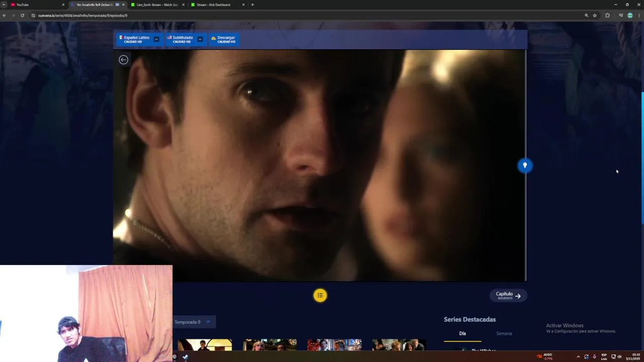Click the back arrow circle on video player

click(123, 60)
